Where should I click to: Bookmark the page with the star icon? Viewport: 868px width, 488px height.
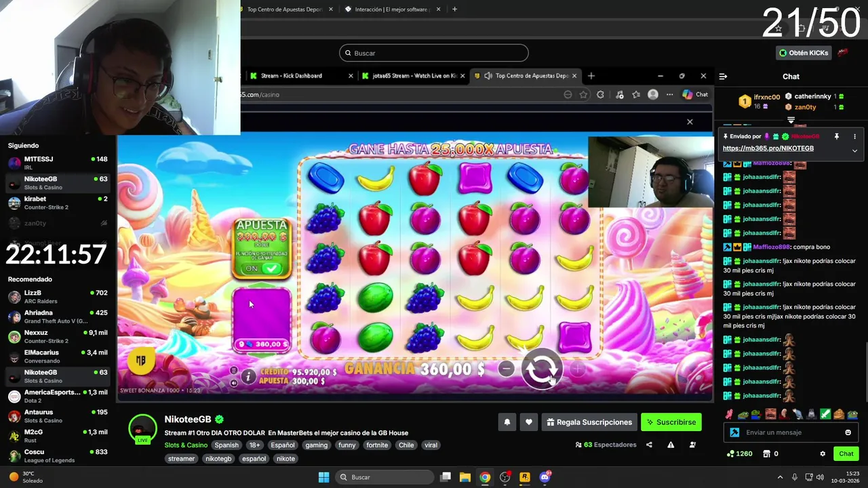(583, 95)
